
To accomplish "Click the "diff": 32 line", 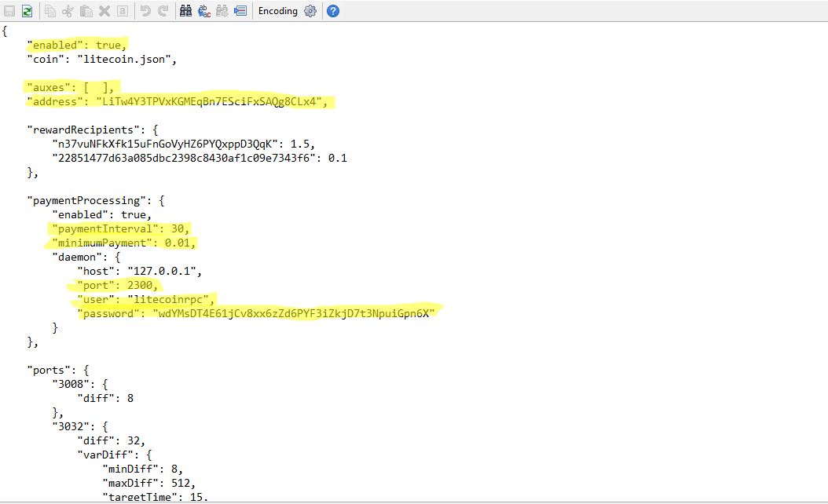I will 112,440.
